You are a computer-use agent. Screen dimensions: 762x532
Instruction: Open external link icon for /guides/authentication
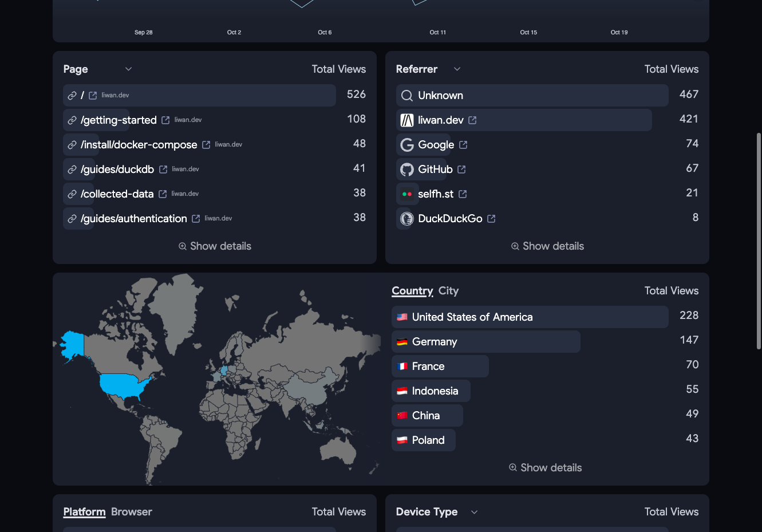[196, 219]
